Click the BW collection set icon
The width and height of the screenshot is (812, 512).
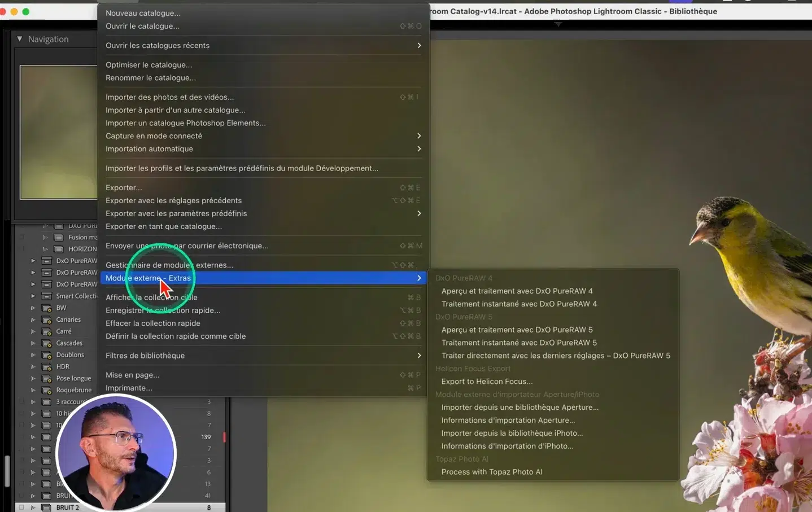pos(46,308)
